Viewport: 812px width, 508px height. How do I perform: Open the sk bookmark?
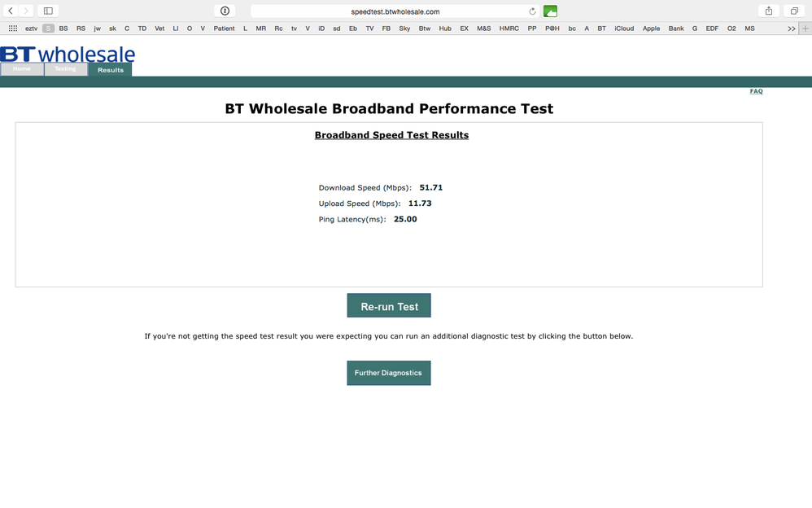(x=112, y=28)
